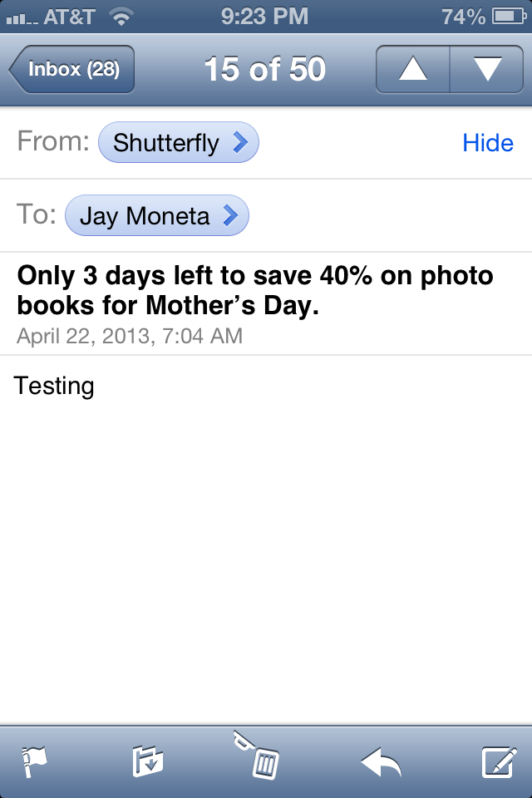
Task: Compose a new message with the pencil icon
Action: coord(499,761)
